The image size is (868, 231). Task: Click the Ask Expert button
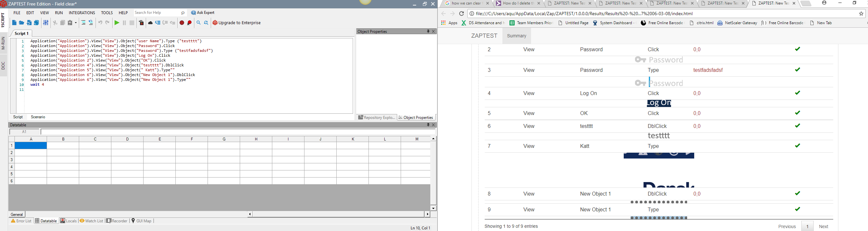point(203,13)
